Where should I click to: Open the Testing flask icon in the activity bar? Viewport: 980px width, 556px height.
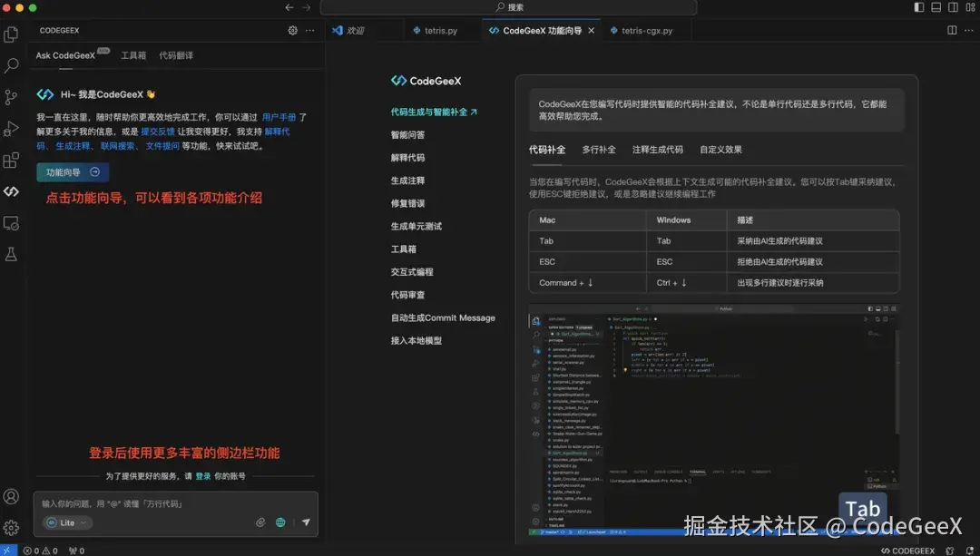pos(12,255)
